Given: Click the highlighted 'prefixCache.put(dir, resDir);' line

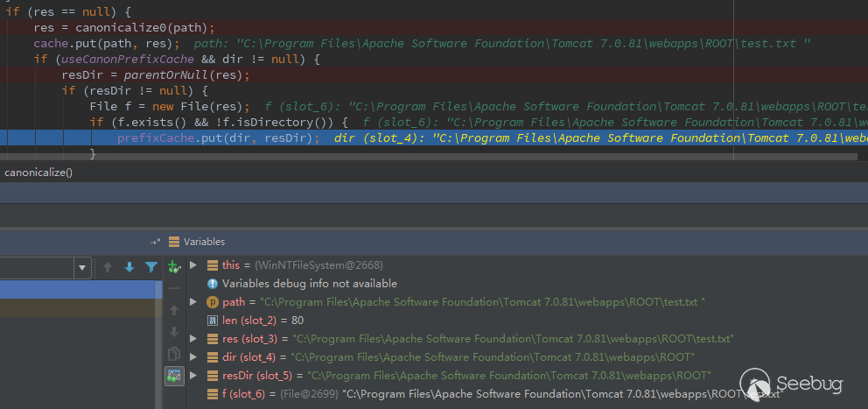Looking at the screenshot, I should [218, 138].
